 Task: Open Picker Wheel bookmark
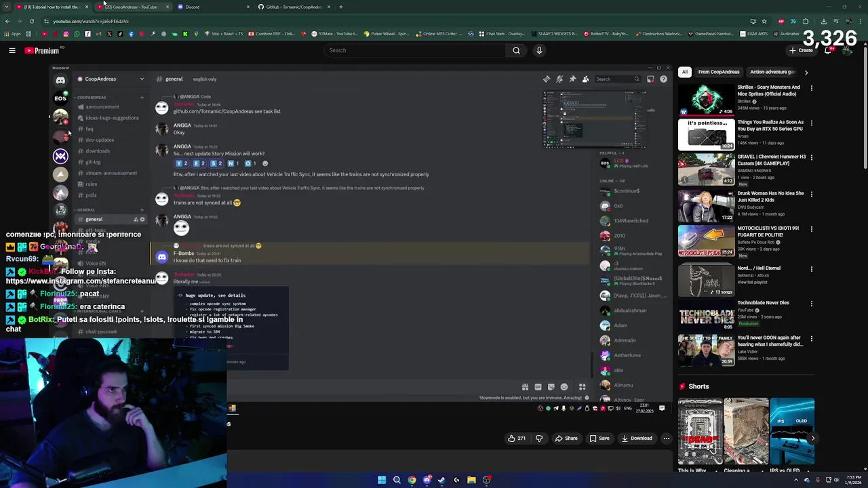[387, 34]
